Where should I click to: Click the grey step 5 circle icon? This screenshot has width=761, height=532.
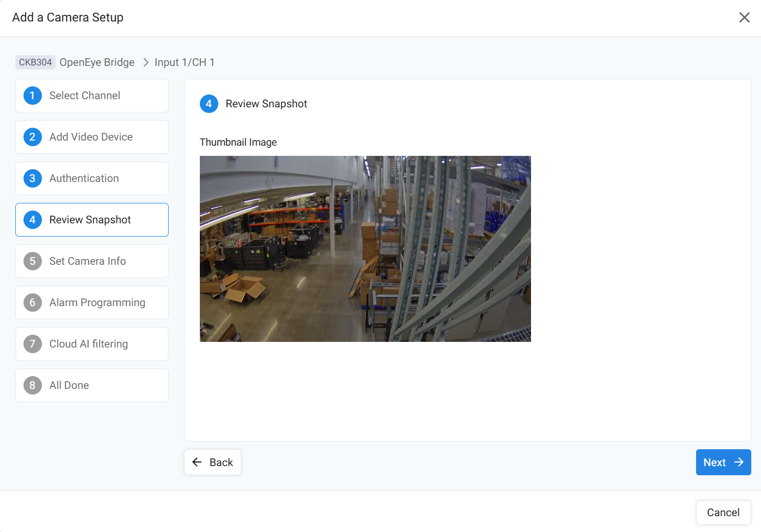[33, 261]
